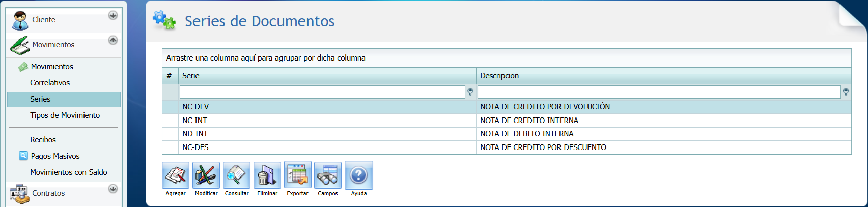The width and height of the screenshot is (868, 207).
Task: Open the Descripcion column filter funnel
Action: click(846, 92)
